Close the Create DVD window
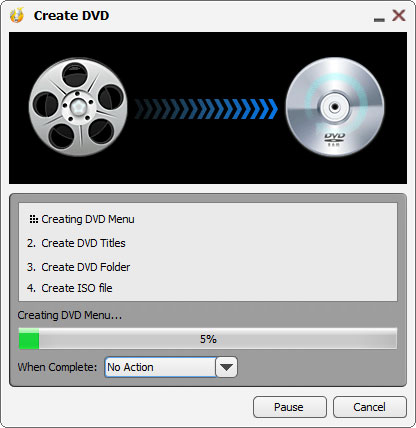Image resolution: width=416 pixels, height=428 pixels. click(399, 15)
